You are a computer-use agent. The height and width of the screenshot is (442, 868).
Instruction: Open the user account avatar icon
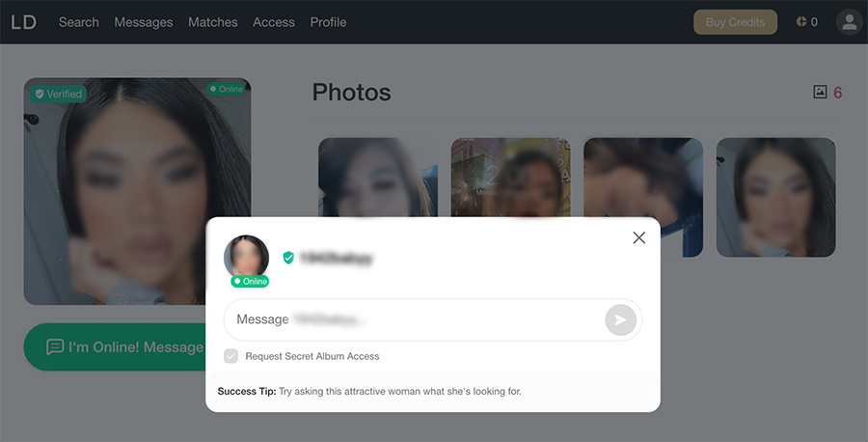[x=849, y=22]
